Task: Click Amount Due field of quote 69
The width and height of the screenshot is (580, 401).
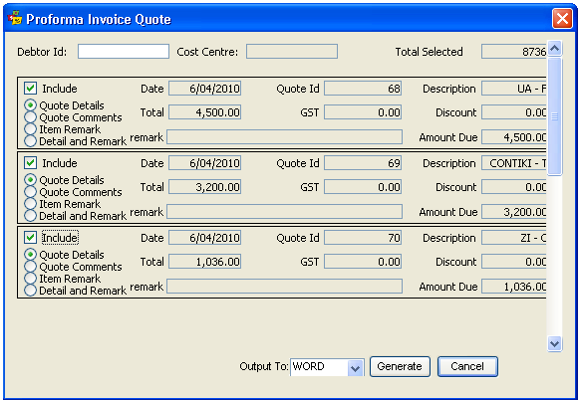Action: coord(514,212)
